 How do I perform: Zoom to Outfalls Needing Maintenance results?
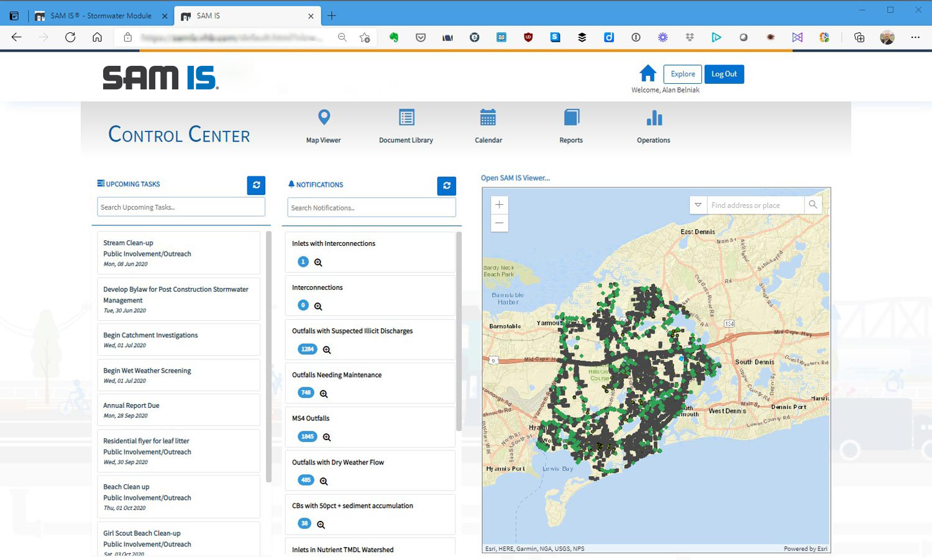coord(324,394)
